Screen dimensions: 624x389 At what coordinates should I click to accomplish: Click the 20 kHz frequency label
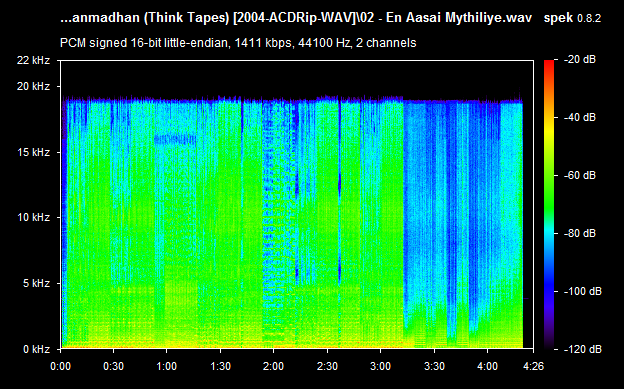pyautogui.click(x=33, y=86)
